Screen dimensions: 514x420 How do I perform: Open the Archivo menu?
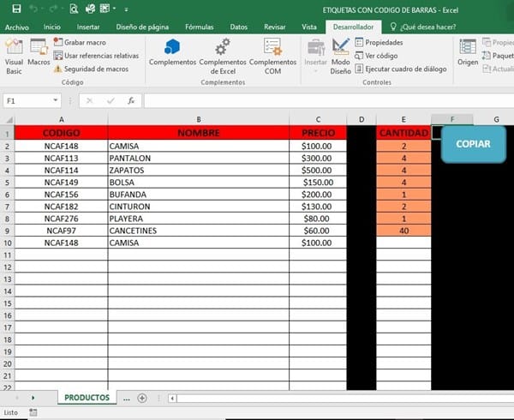17,27
